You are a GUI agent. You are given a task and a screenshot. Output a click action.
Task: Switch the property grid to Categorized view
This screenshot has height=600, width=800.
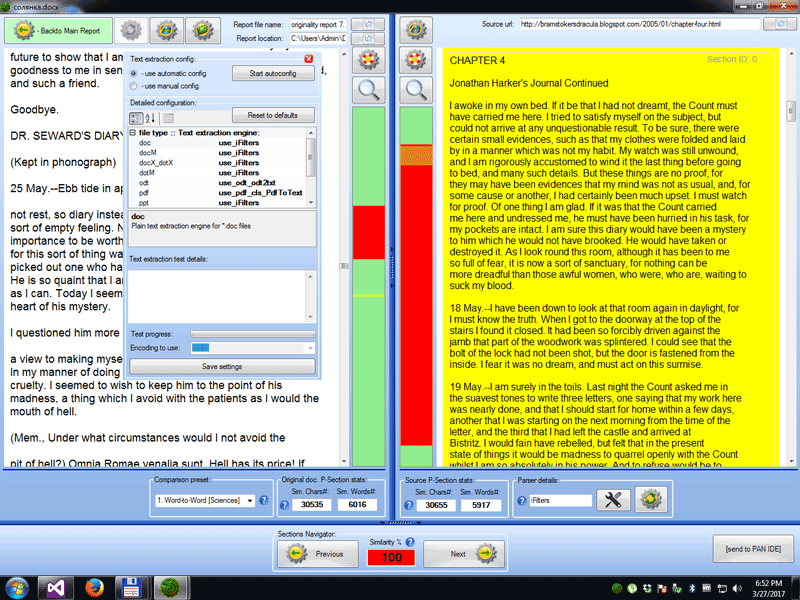point(136,118)
